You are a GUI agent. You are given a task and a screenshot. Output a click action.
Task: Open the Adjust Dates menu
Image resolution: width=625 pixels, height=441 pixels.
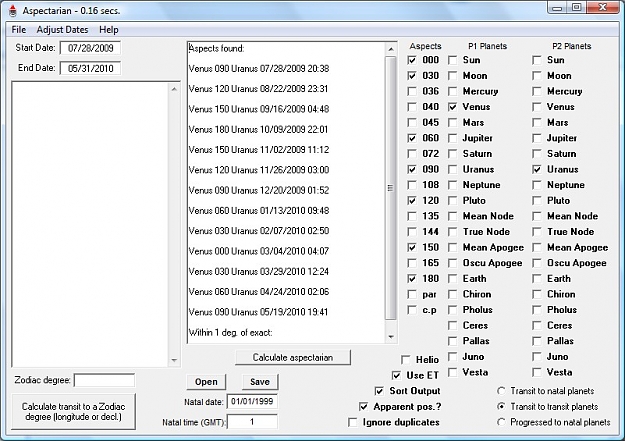pyautogui.click(x=62, y=30)
